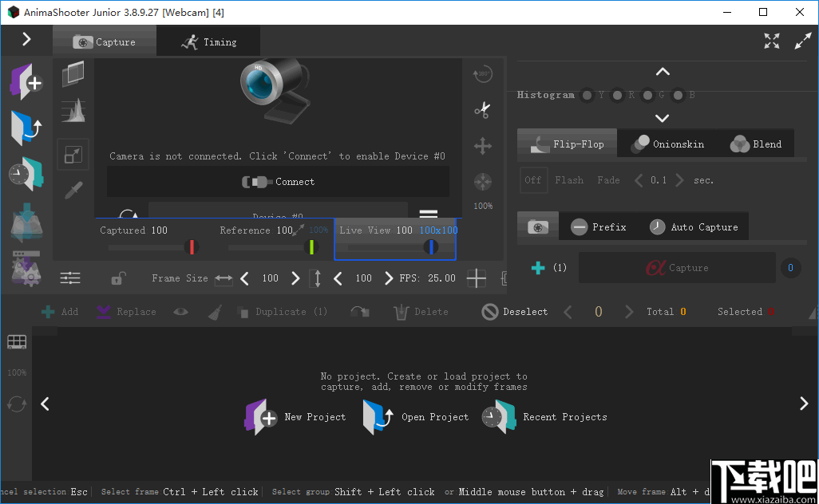Click the FPS 25.00 value field
The image size is (819, 504).
click(x=441, y=278)
